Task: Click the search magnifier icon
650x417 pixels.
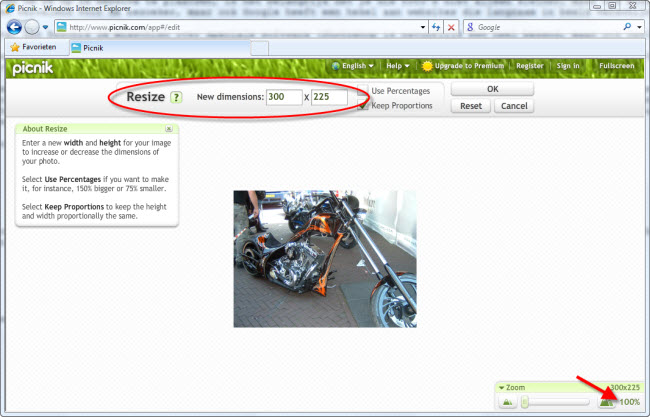Action: [627, 27]
